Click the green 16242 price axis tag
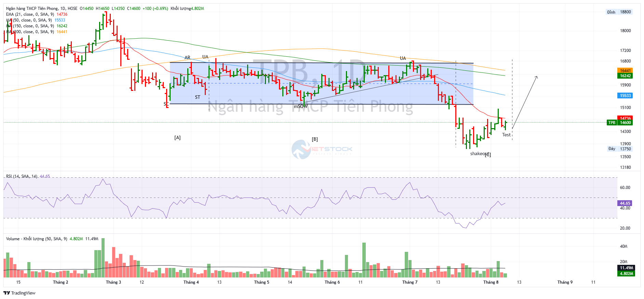 (626, 76)
